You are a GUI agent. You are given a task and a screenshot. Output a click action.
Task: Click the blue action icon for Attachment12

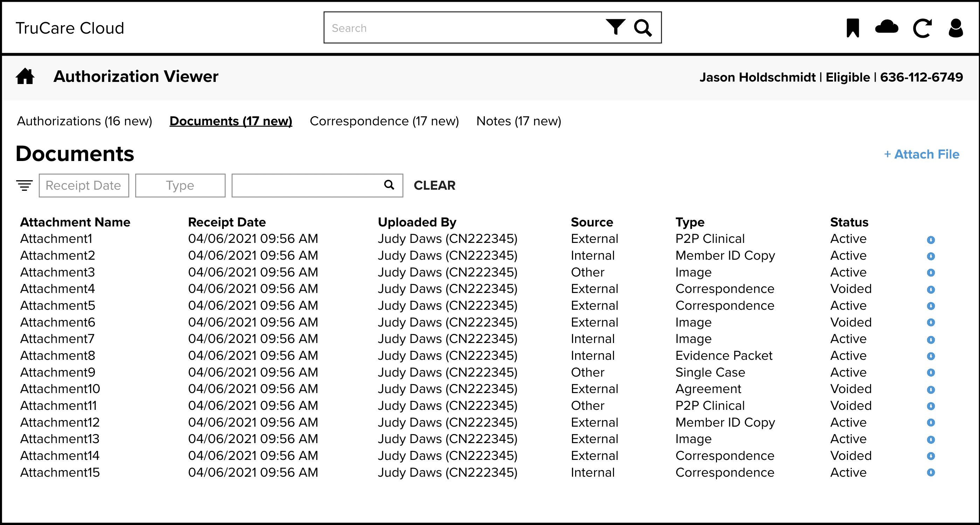(x=931, y=422)
